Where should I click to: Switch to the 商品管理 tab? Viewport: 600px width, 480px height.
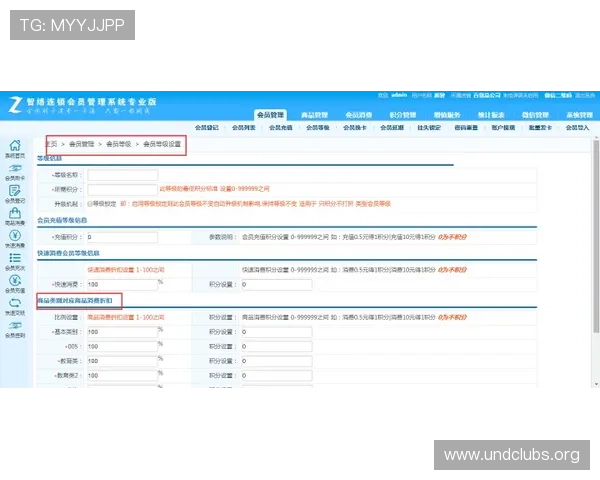click(315, 115)
